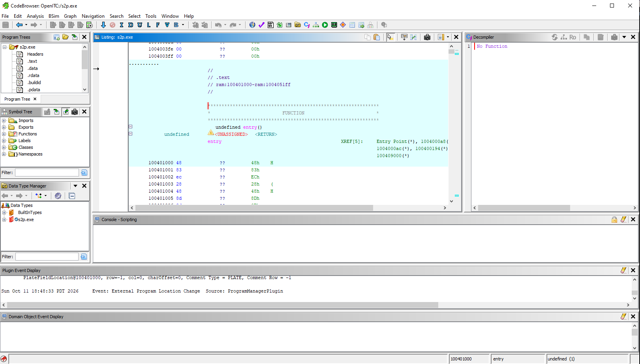The width and height of the screenshot is (640, 364).
Task: Click the Disassemble (D) toolbar button
Action: 130,25
